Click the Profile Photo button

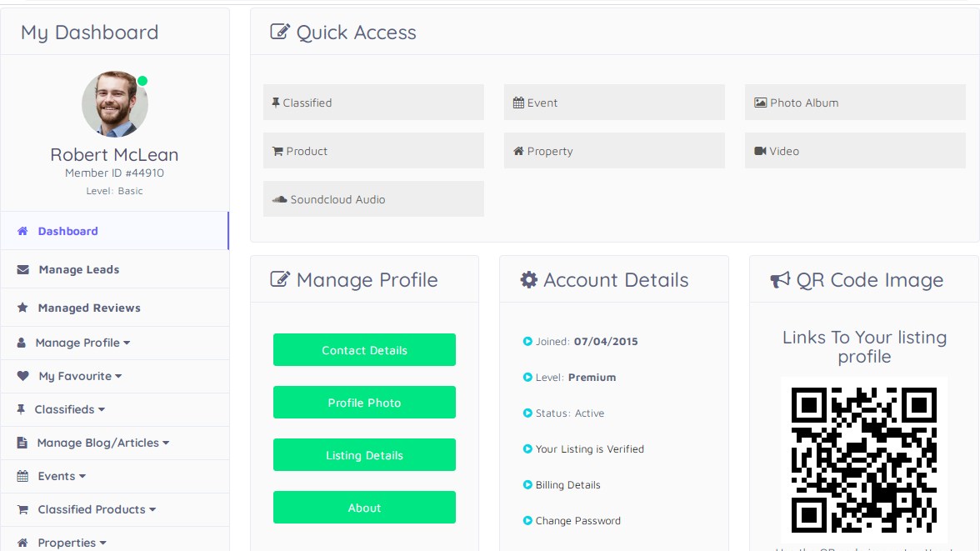(364, 402)
